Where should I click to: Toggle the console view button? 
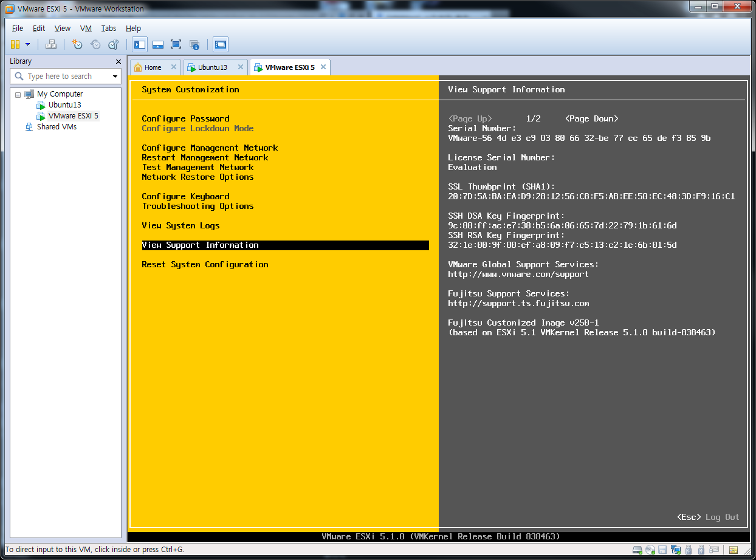pyautogui.click(x=221, y=44)
